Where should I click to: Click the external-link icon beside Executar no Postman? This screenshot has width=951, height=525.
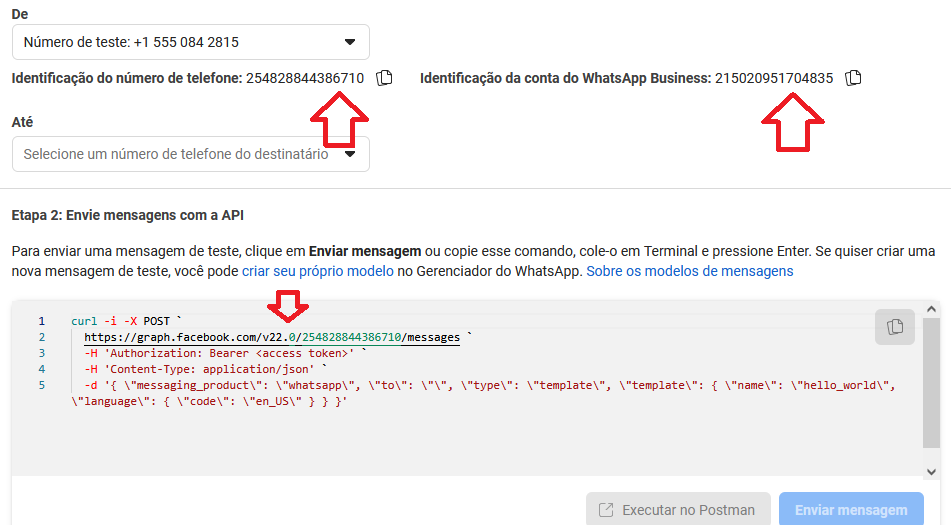point(606,510)
